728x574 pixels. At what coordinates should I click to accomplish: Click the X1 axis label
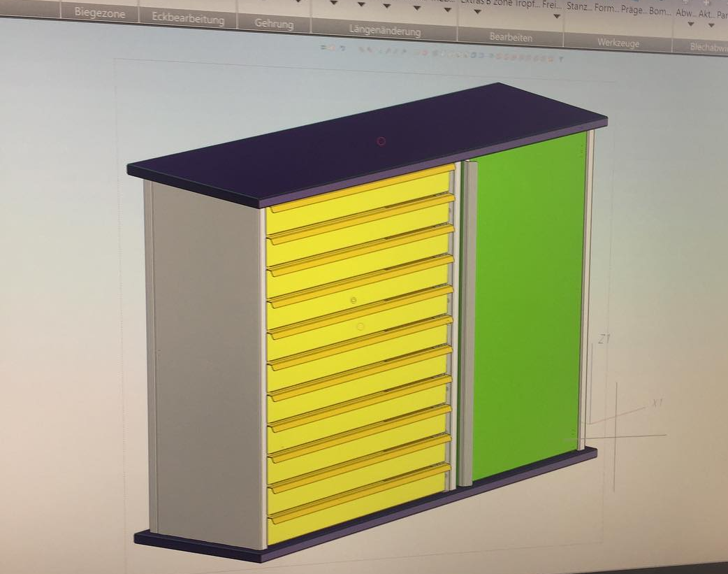[657, 403]
